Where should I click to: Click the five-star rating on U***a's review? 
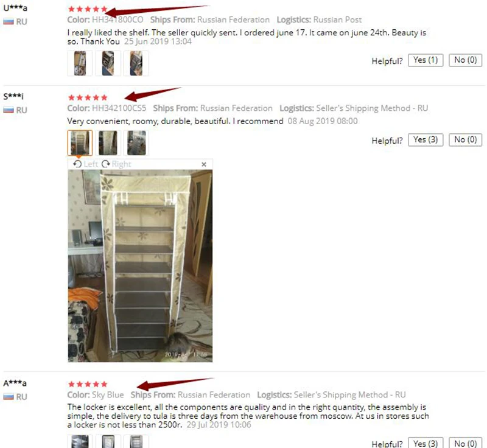click(x=88, y=9)
